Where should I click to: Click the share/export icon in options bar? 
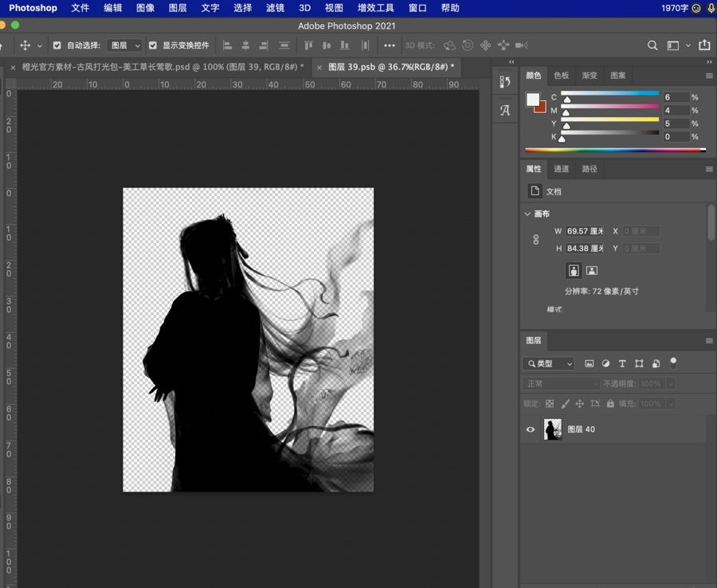tap(704, 46)
